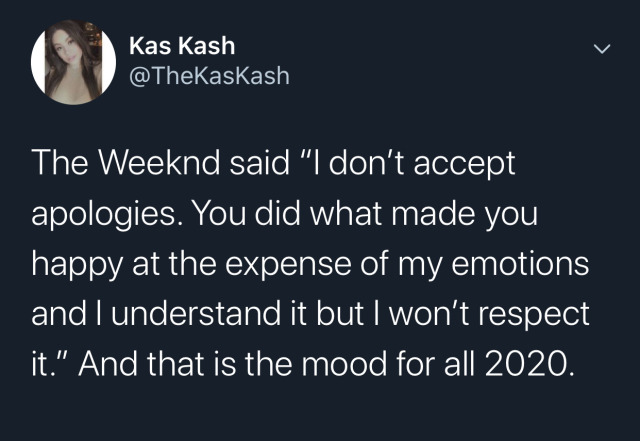The width and height of the screenshot is (640, 441).
Task: Click the word "apologies" in the tweet
Action: point(104,215)
